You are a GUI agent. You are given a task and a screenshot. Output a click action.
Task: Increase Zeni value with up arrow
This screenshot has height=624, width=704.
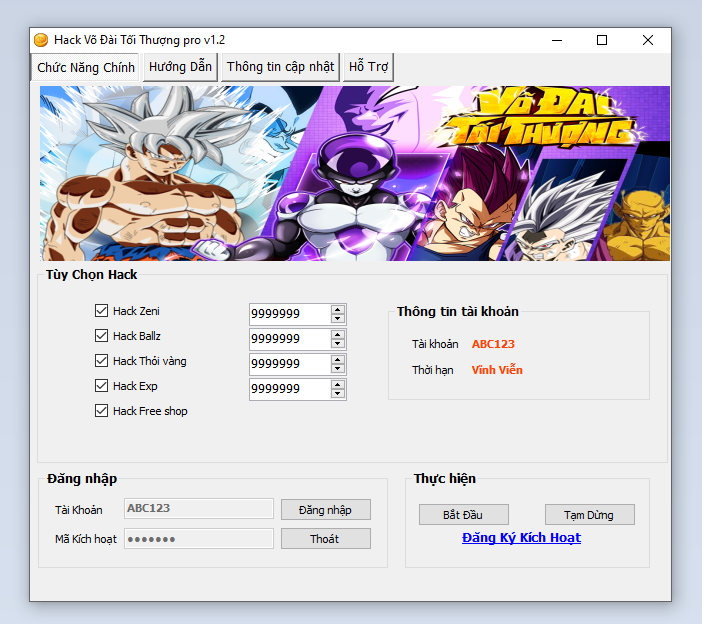(x=338, y=309)
